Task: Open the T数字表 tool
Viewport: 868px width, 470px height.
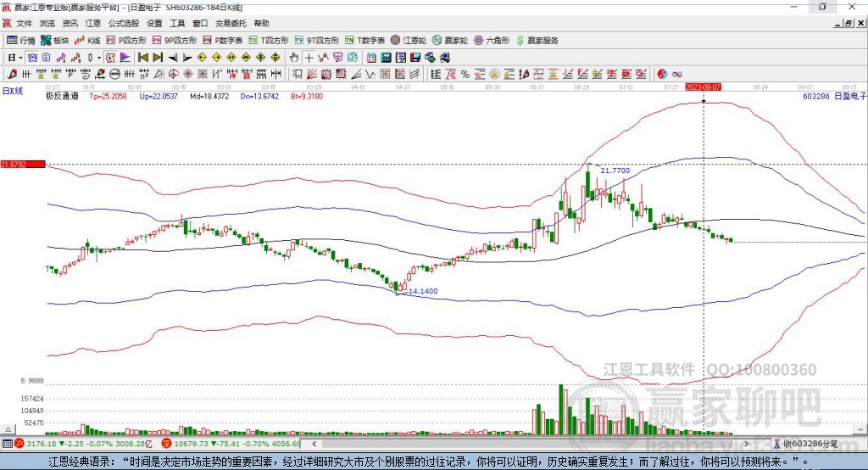Action: pyautogui.click(x=364, y=41)
